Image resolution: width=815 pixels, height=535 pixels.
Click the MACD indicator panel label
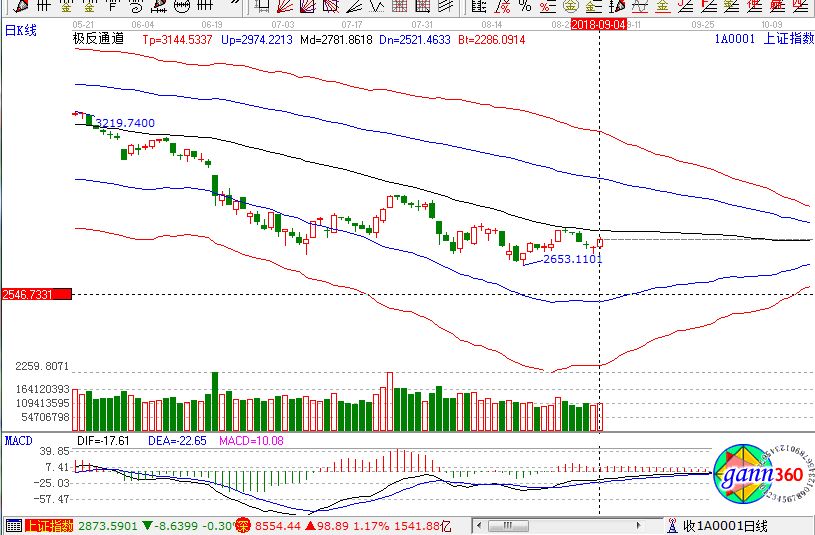(19, 440)
